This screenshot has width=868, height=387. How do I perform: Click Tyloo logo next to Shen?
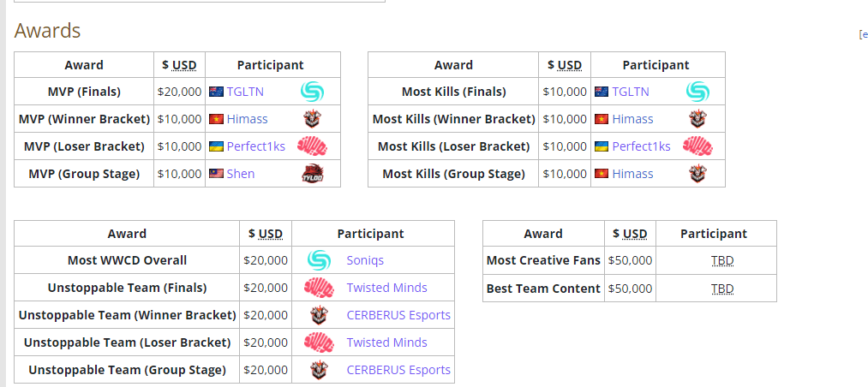click(312, 174)
